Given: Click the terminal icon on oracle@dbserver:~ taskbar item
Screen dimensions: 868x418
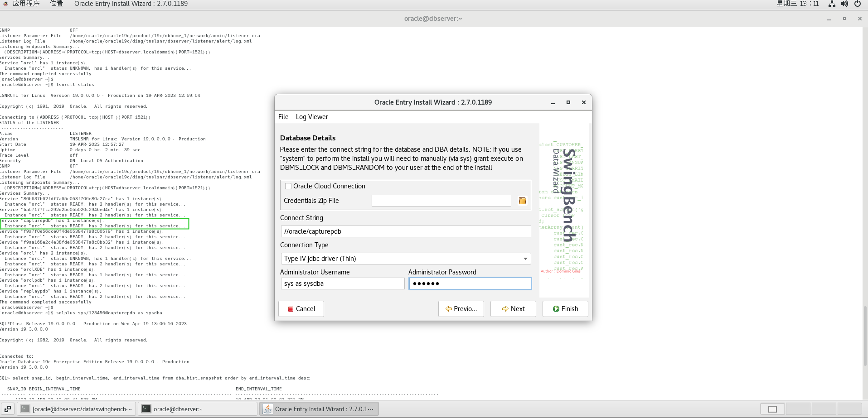Looking at the screenshot, I should coord(146,409).
